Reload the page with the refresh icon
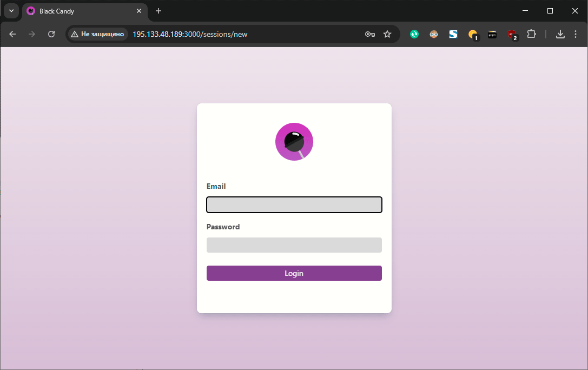 coord(51,34)
